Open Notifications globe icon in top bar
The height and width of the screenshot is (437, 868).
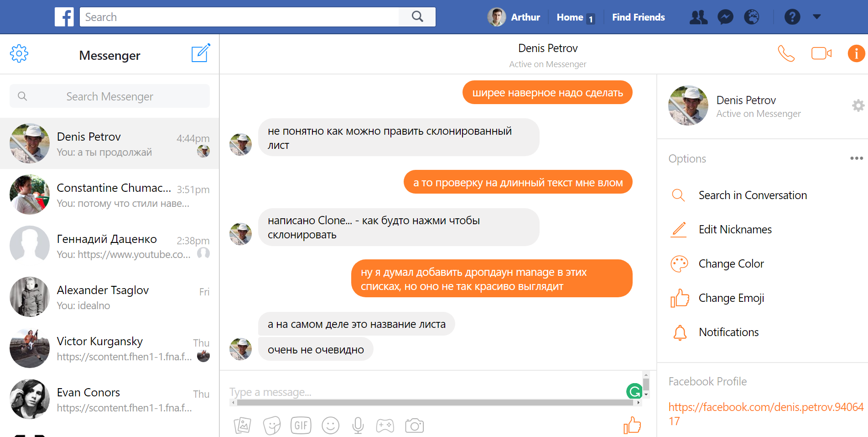(752, 17)
